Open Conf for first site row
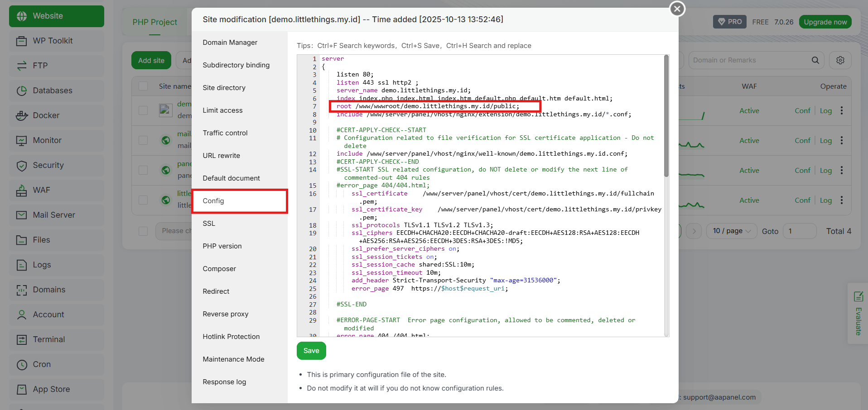 (x=802, y=110)
